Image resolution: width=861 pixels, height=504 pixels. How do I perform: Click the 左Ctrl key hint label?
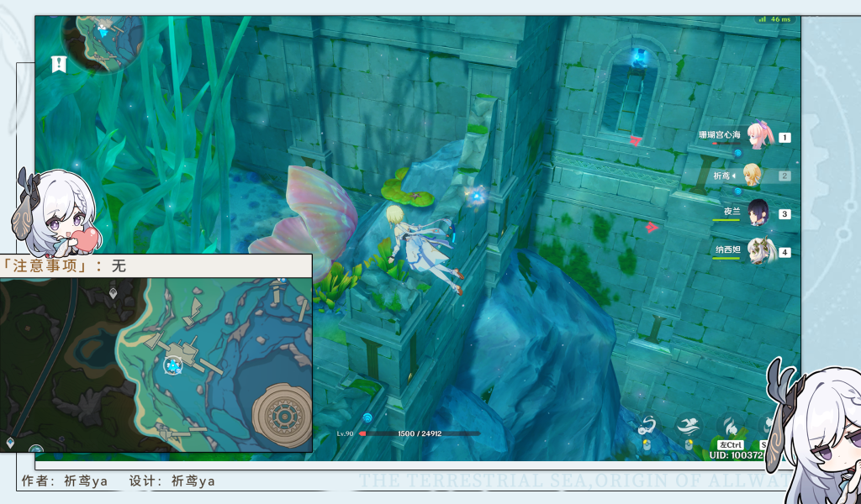point(731,444)
